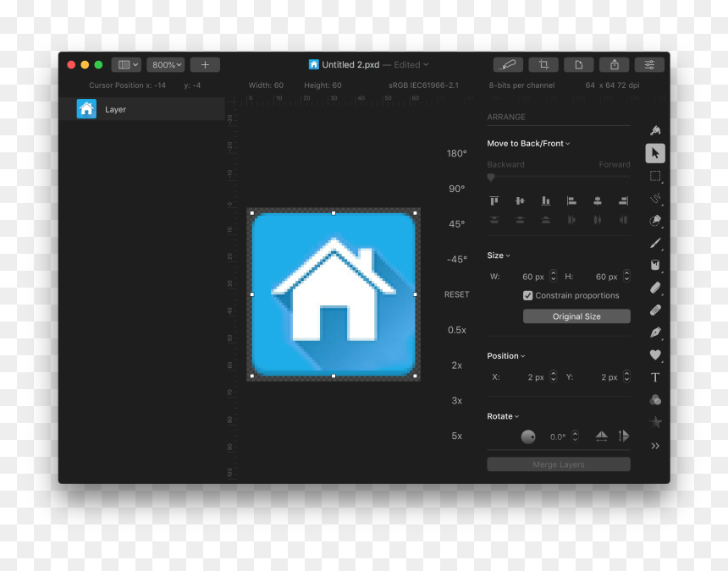
Task: Click the sliders icon in the toolbar
Action: 649,64
